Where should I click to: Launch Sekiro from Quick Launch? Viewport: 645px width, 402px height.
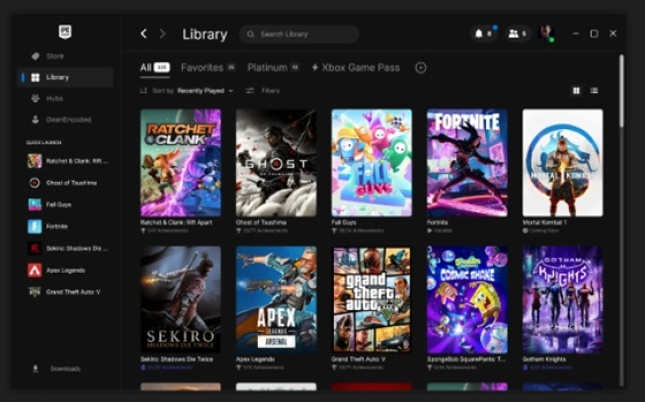pyautogui.click(x=68, y=248)
